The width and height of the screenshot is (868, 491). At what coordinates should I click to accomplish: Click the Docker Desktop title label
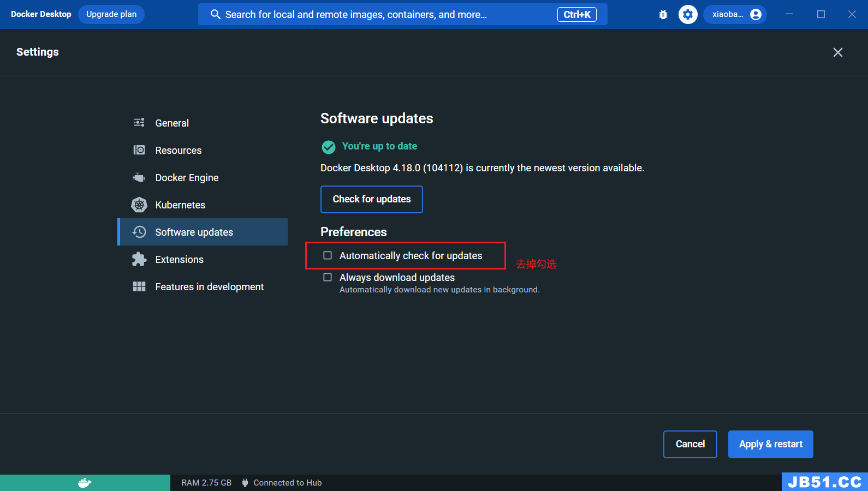(x=41, y=14)
